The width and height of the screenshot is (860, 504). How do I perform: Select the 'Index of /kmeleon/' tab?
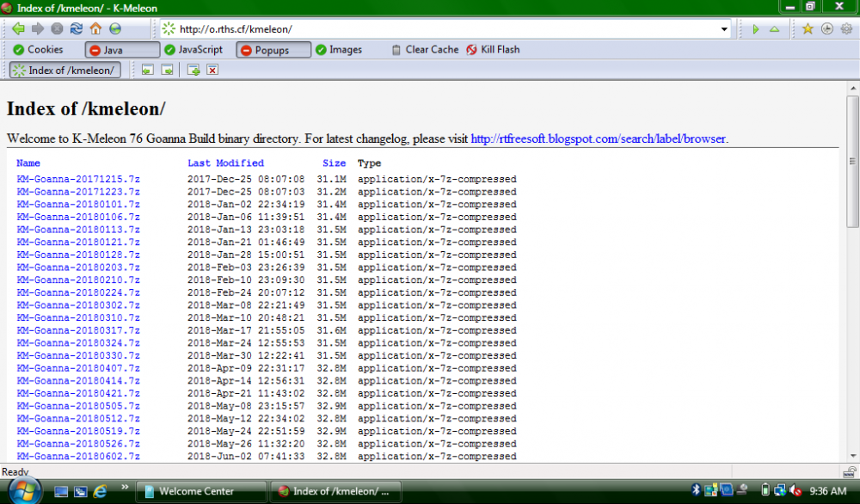click(64, 70)
